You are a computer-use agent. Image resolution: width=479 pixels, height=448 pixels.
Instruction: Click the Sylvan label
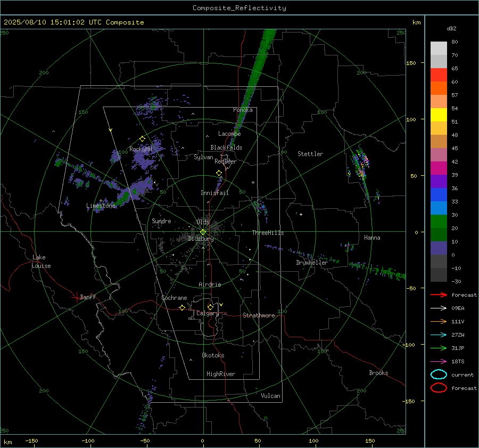click(203, 157)
